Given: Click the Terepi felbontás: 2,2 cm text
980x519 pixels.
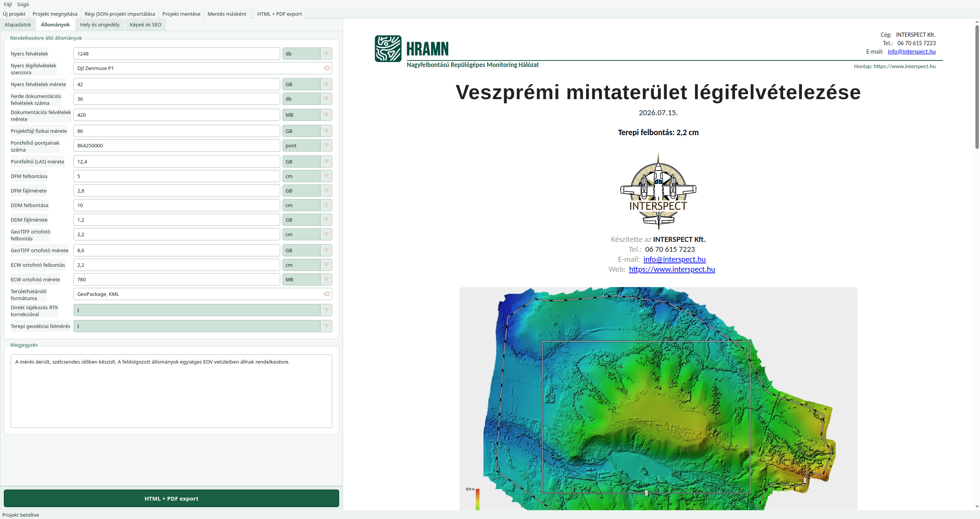Looking at the screenshot, I should [x=658, y=132].
